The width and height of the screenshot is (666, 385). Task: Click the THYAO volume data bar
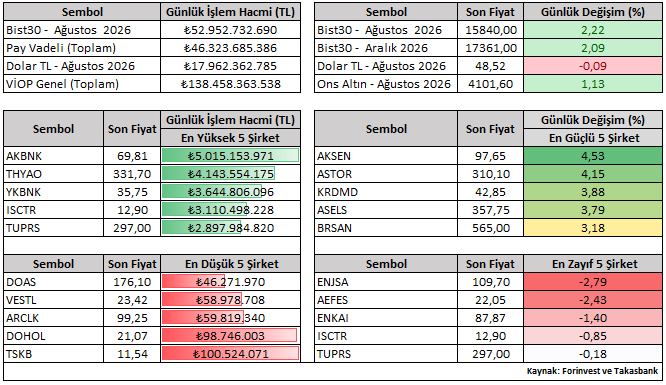pos(218,174)
